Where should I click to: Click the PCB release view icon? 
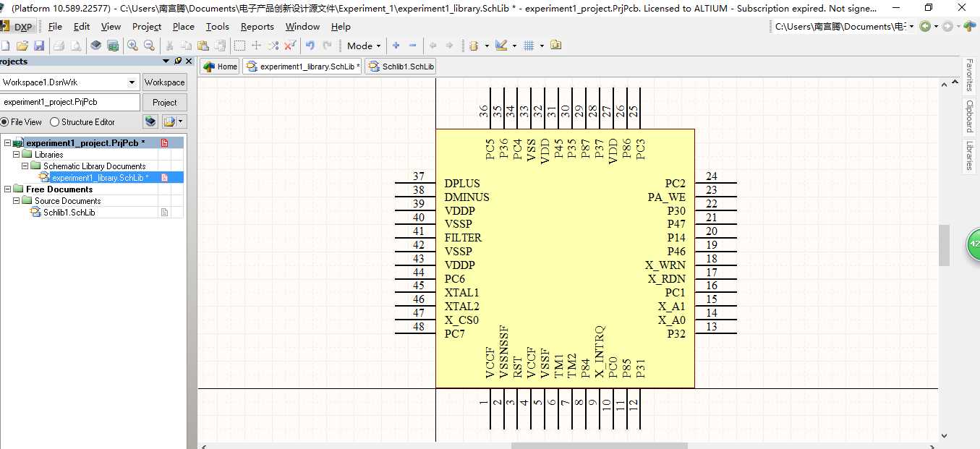tap(113, 46)
